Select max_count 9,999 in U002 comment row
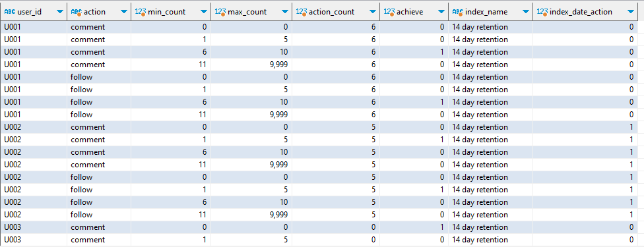The width and height of the screenshot is (644, 247). [279, 165]
